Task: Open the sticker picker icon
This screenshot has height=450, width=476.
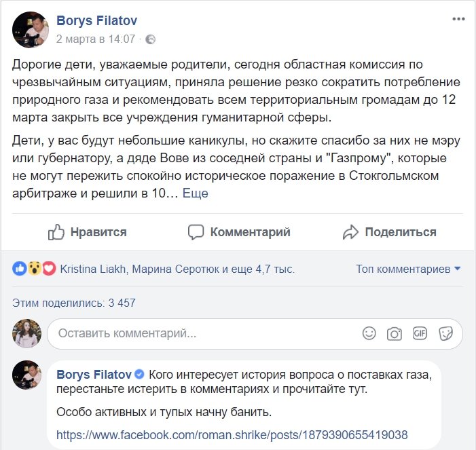Action: [445, 333]
